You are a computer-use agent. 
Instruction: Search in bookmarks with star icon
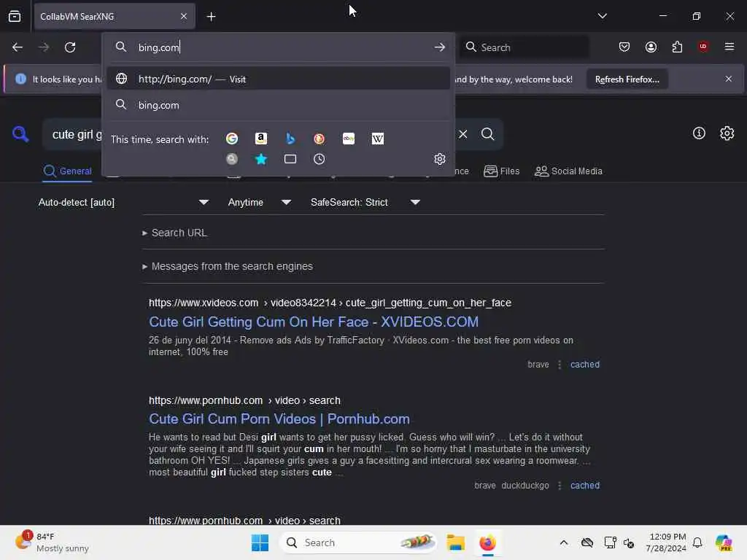[x=261, y=159]
